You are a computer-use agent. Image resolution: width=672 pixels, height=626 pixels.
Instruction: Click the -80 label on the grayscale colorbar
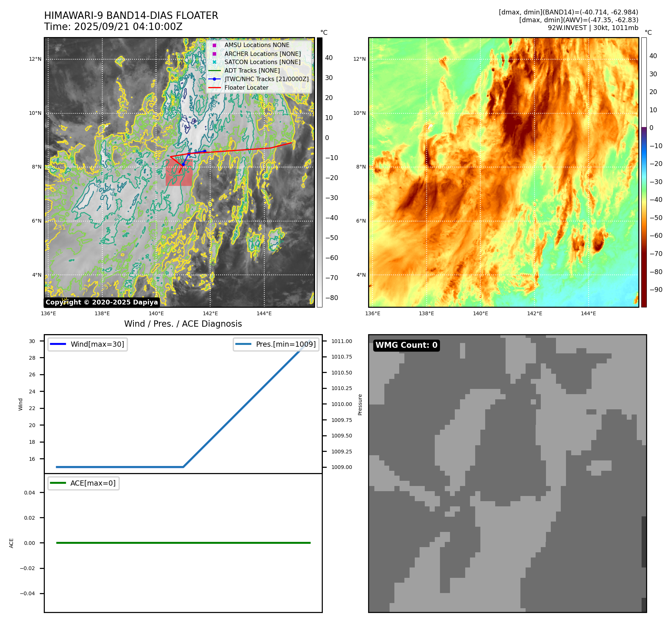click(332, 298)
